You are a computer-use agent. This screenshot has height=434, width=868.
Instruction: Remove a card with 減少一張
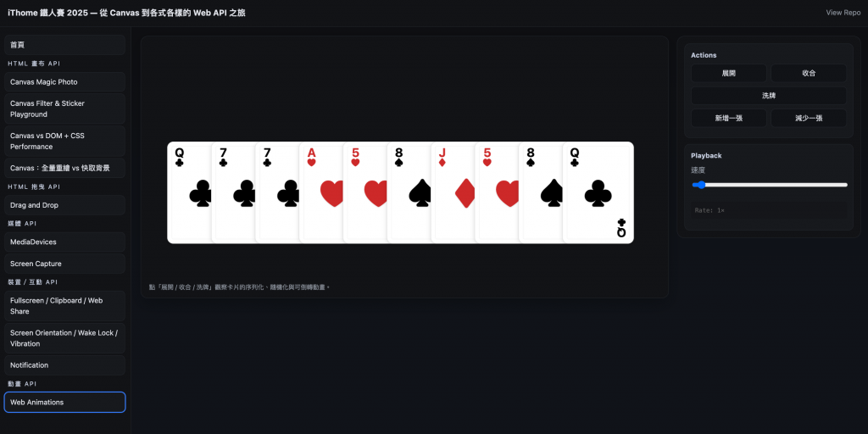[x=808, y=118]
